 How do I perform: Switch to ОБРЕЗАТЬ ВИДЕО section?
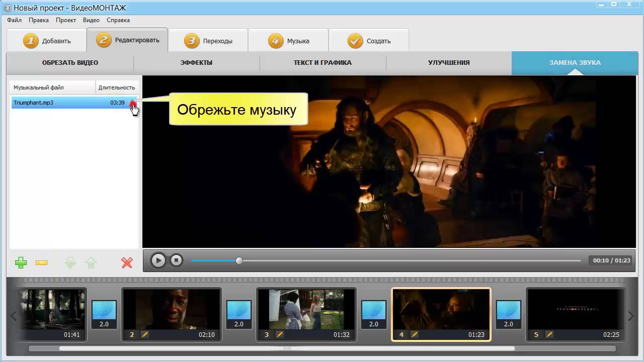[70, 63]
